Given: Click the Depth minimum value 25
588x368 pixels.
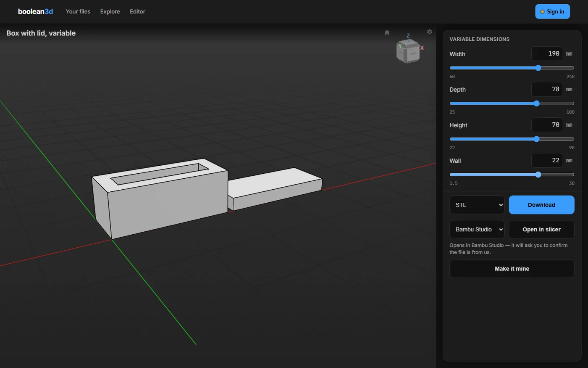Looking at the screenshot, I should coord(452,112).
